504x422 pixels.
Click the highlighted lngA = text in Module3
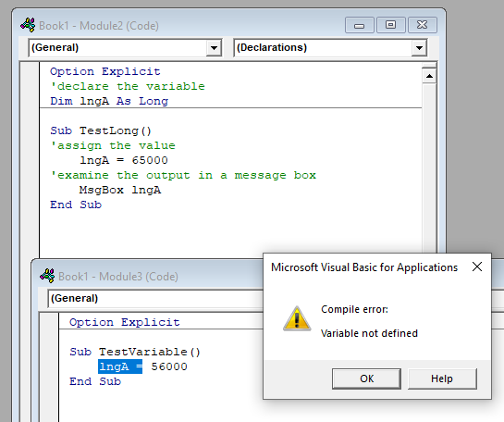tap(120, 366)
